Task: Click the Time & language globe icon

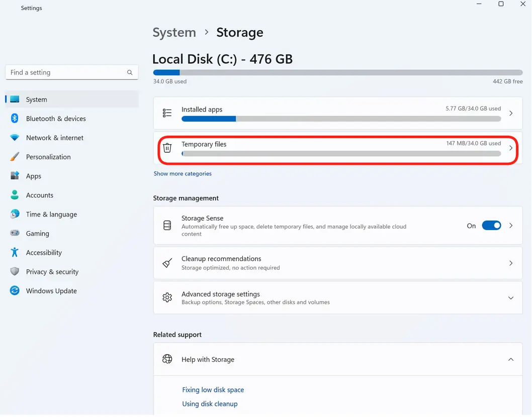Action: 15,214
